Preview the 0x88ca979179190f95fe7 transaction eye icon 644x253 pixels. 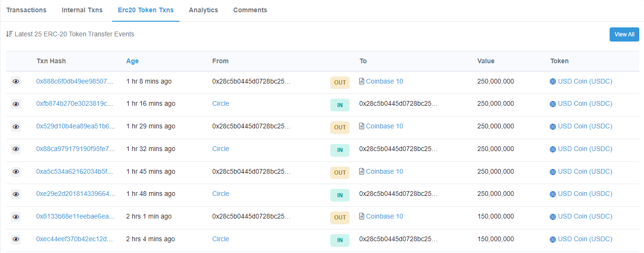(x=16, y=149)
